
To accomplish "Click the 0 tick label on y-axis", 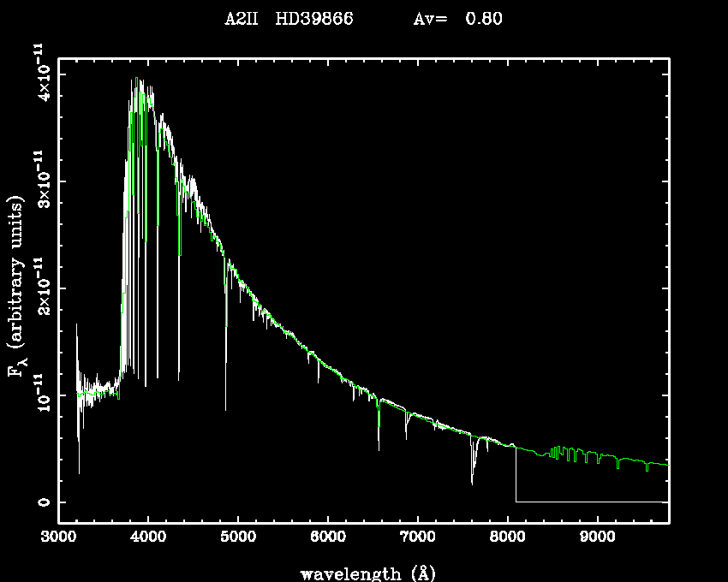I will (41, 502).
